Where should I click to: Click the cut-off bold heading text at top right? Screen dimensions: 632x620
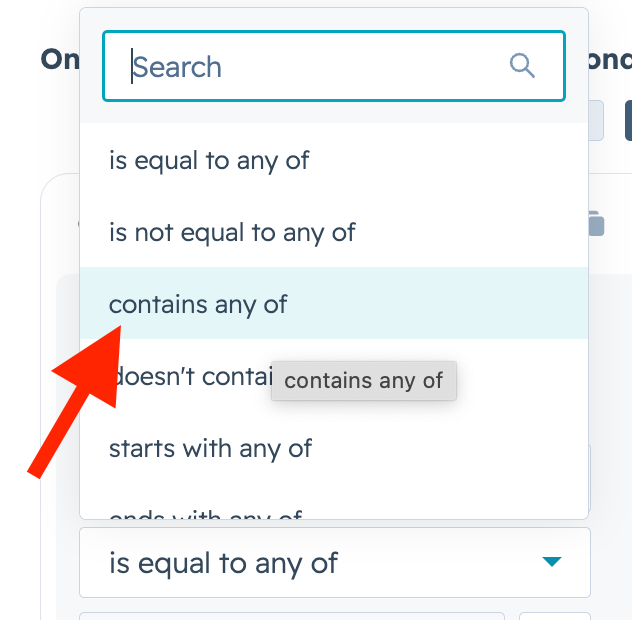(x=610, y=59)
